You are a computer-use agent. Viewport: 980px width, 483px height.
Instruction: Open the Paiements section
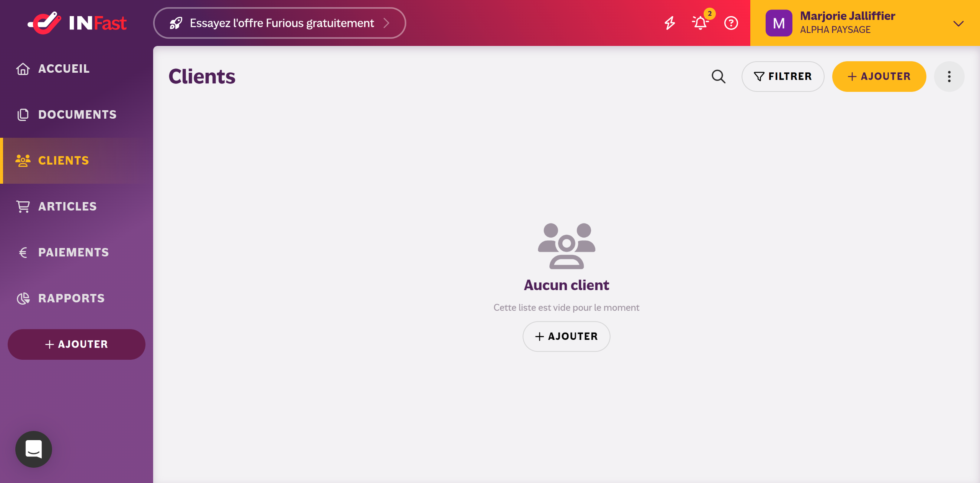(x=73, y=253)
